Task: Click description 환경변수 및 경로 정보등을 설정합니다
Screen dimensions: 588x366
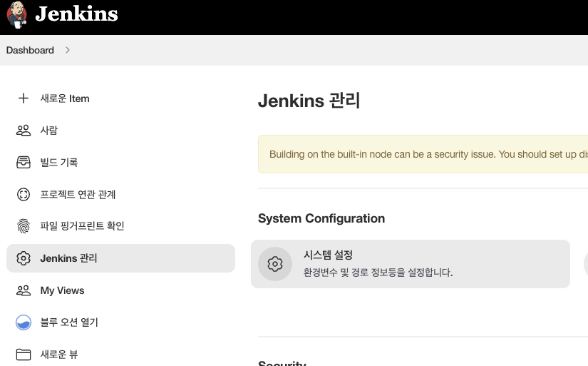Action: 378,272
